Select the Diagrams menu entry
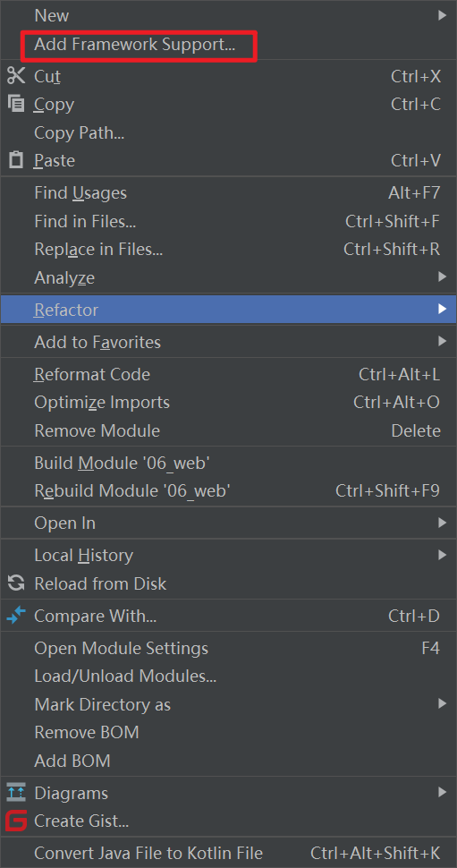 coord(229,793)
